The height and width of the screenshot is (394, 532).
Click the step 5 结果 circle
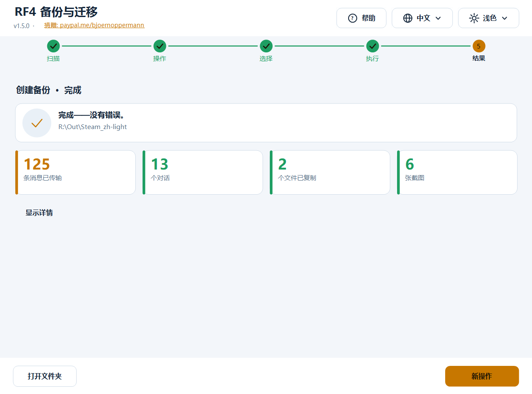click(479, 46)
